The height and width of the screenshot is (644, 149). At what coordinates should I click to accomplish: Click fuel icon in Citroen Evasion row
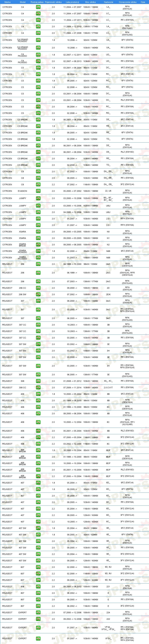38,191
